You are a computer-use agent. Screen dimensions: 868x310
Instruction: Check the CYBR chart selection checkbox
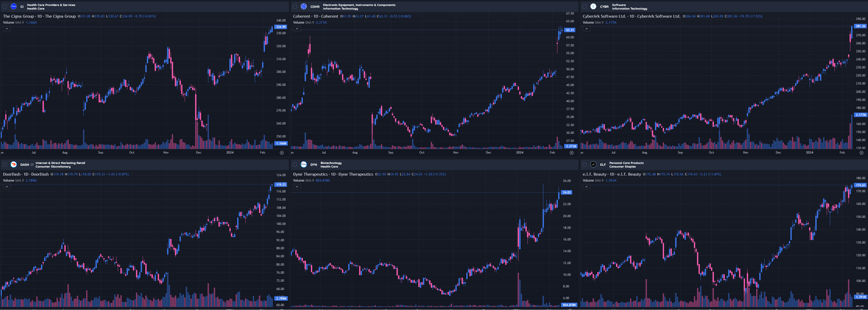584,6
